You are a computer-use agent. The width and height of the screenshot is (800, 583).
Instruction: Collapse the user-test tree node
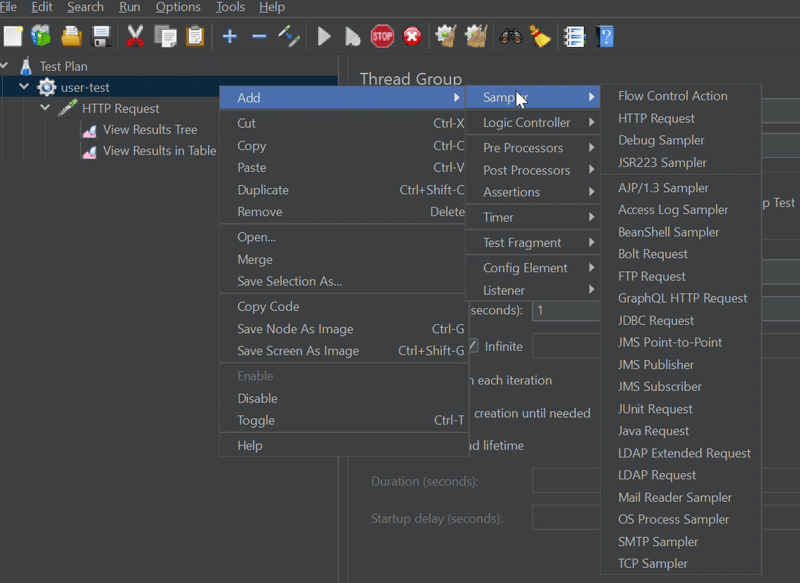point(24,87)
